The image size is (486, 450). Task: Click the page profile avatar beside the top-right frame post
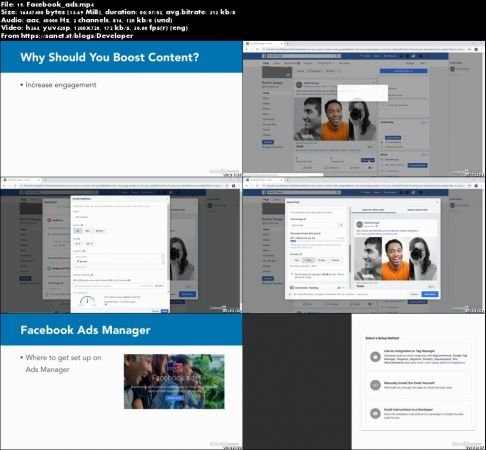[299, 85]
